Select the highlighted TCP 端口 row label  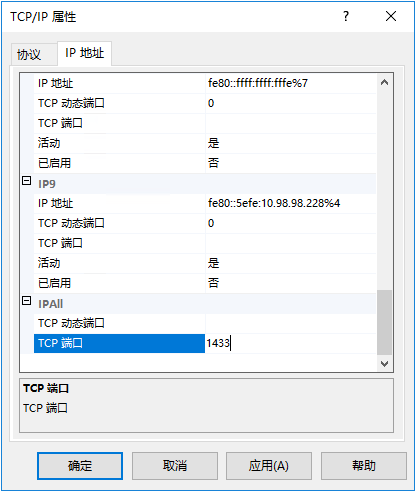pos(119,343)
